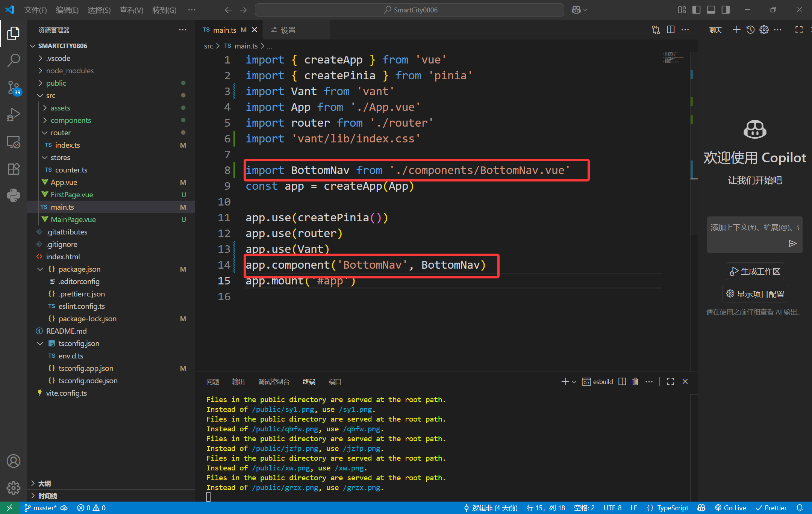Image resolution: width=812 pixels, height=514 pixels.
Task: Split the editor to the right
Action: point(671,30)
